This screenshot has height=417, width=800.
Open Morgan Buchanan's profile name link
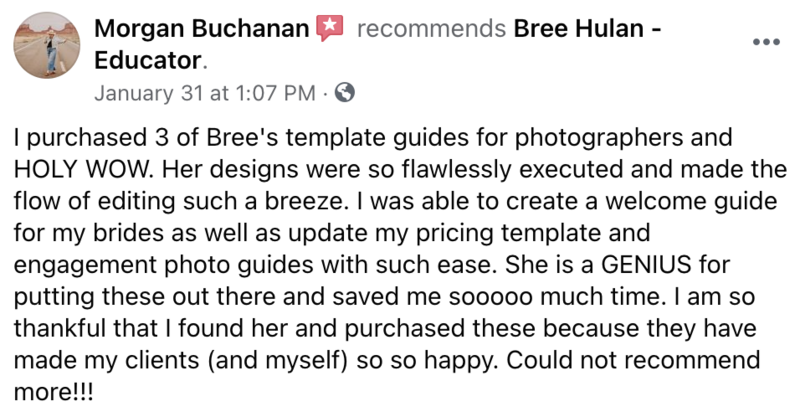(202, 28)
